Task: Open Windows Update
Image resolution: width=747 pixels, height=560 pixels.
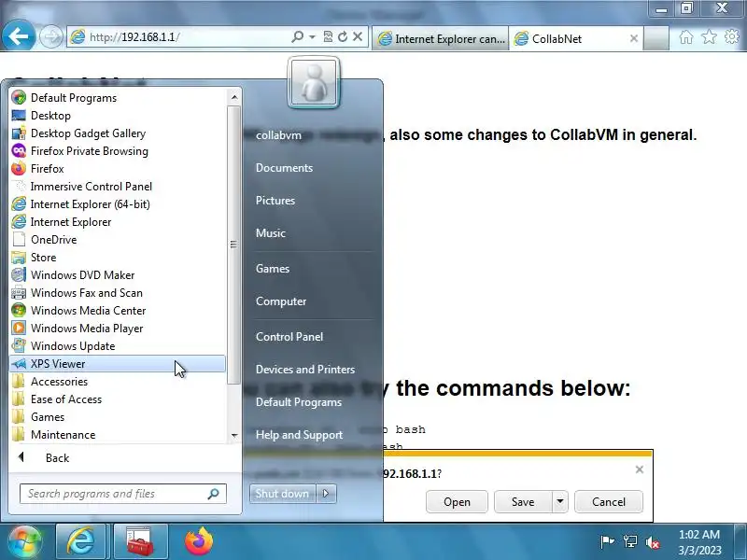Action: coord(117,346)
